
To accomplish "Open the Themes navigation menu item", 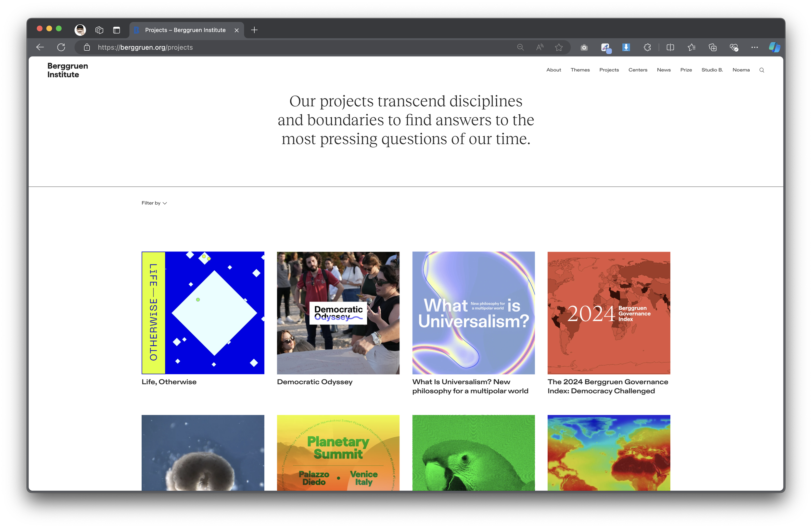I will 580,70.
